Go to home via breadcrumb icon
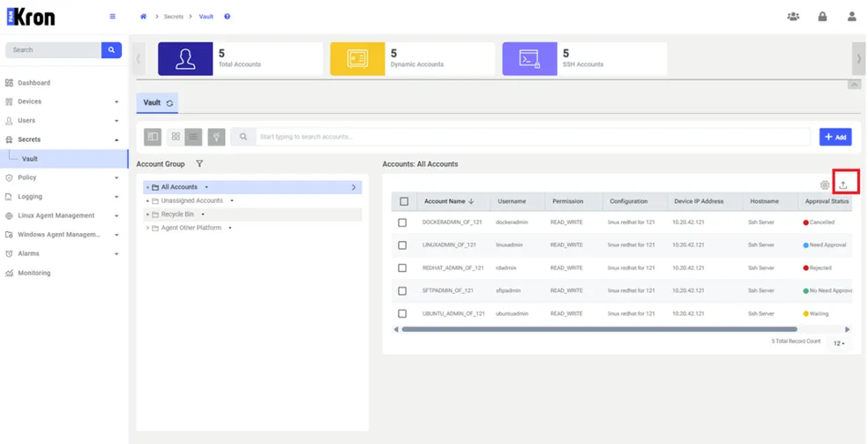Screen dimensions: 868x444 [144, 17]
